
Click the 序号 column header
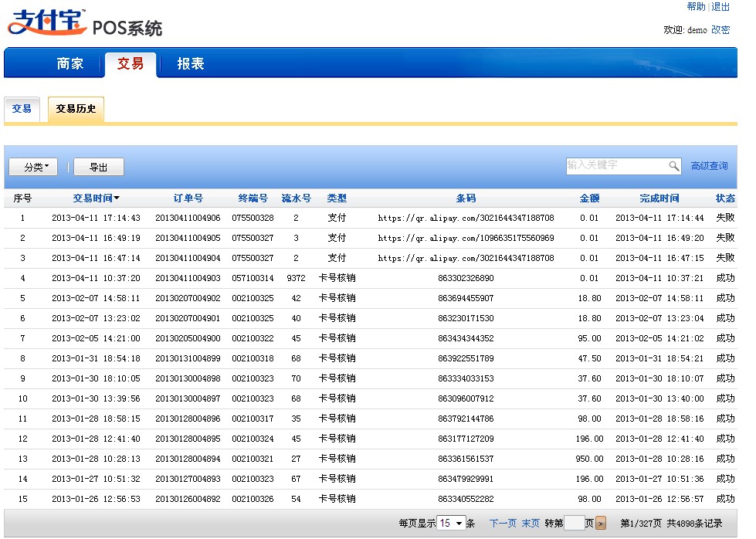pyautogui.click(x=22, y=198)
